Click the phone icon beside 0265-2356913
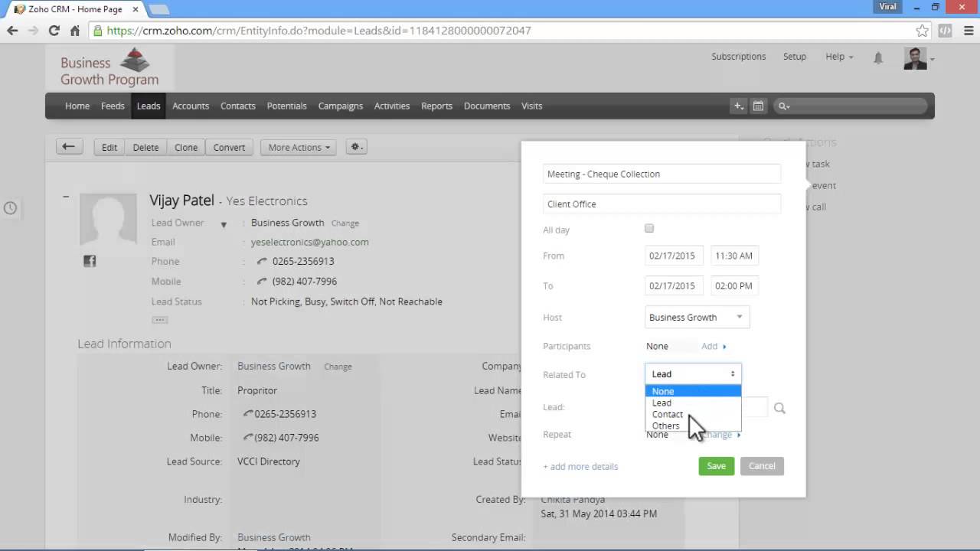 (262, 262)
